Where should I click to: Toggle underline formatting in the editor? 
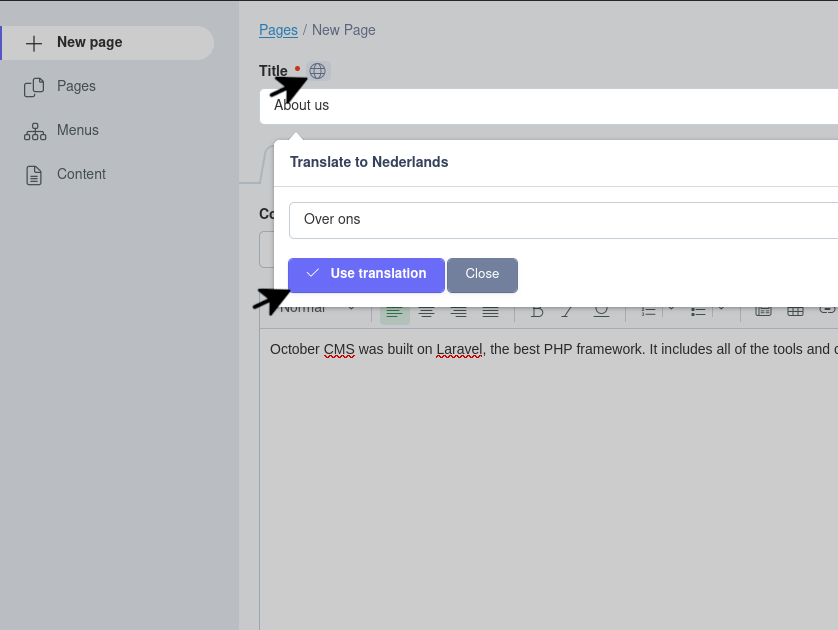[600, 312]
